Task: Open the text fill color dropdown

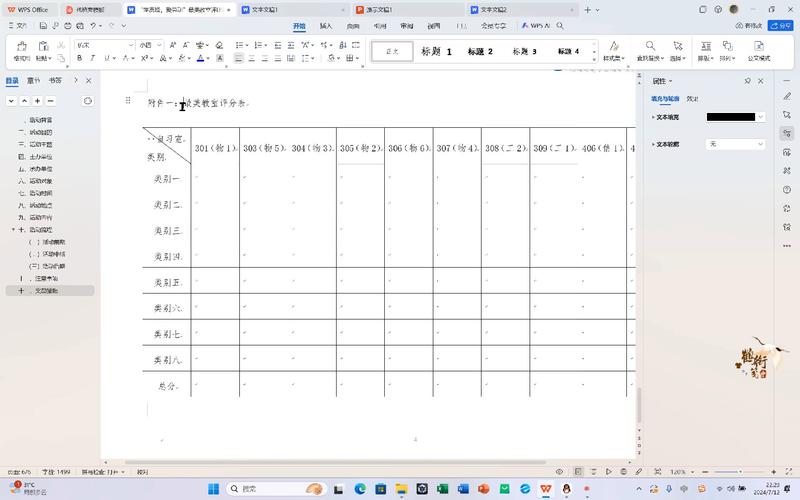Action: coord(761,117)
